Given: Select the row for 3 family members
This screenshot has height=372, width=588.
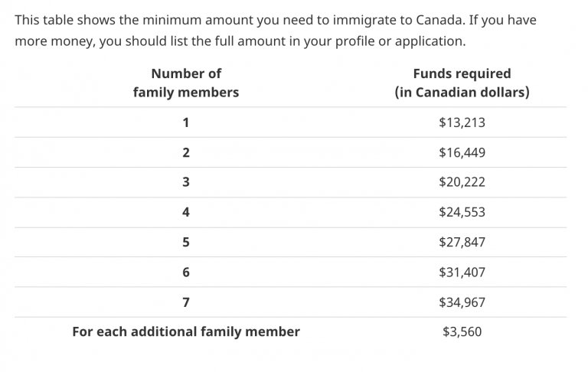Looking at the screenshot, I should pos(291,182).
